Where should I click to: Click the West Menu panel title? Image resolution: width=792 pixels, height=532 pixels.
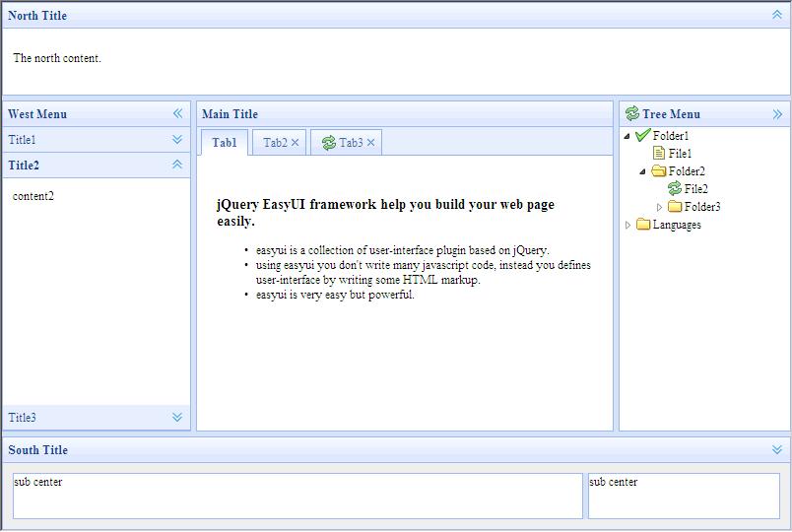tap(37, 114)
